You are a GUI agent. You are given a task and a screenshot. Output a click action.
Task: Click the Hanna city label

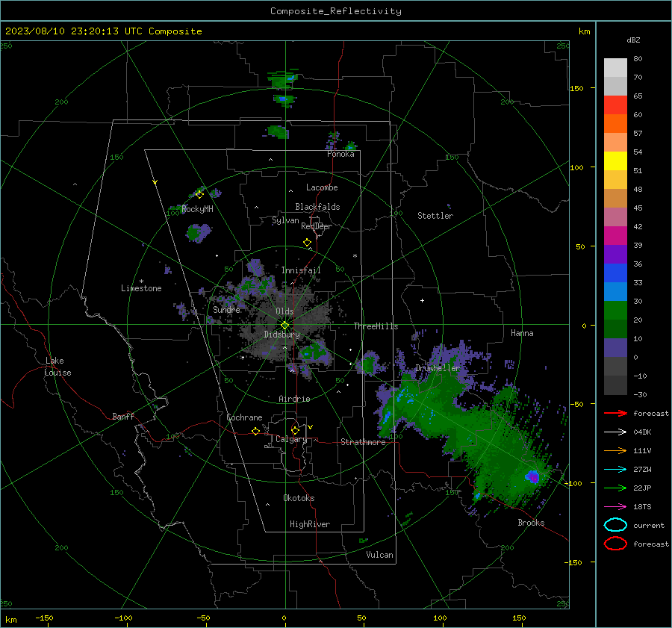click(x=522, y=333)
